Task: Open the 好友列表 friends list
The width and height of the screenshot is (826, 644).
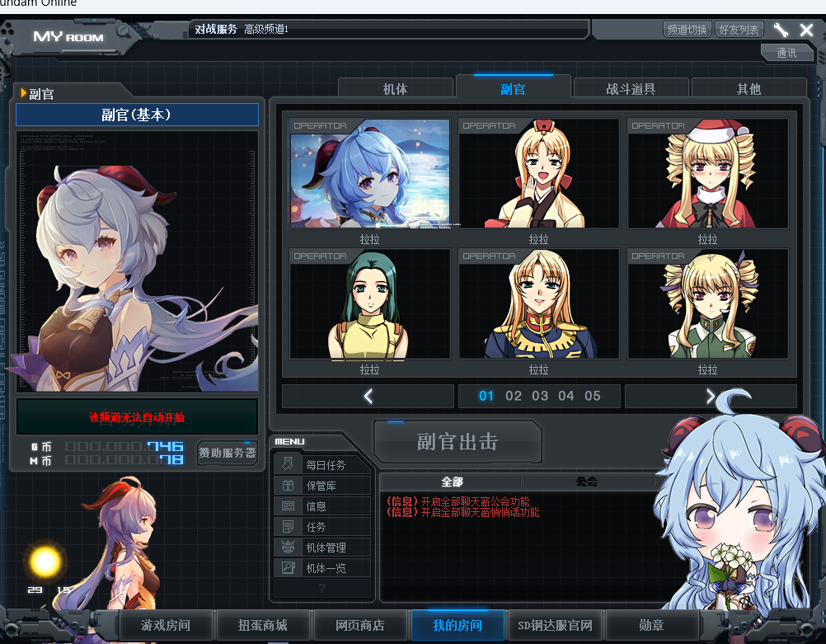Action: (x=739, y=30)
